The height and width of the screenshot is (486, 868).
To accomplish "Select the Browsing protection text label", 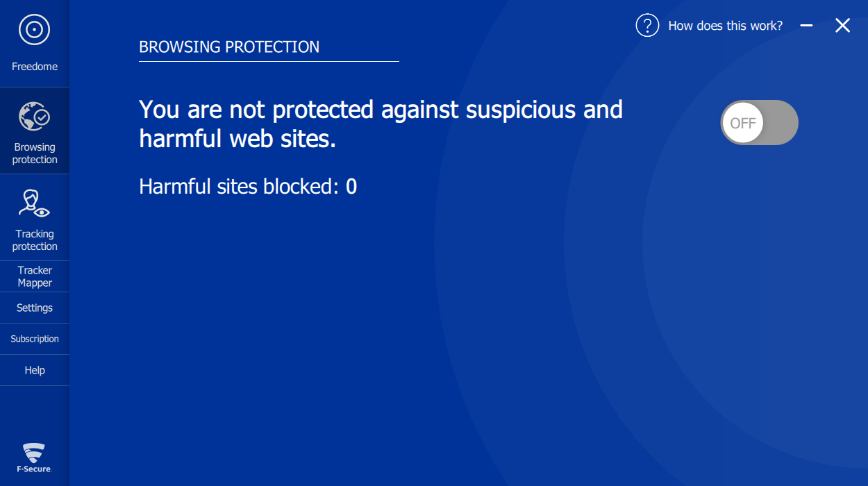I will pyautogui.click(x=35, y=153).
